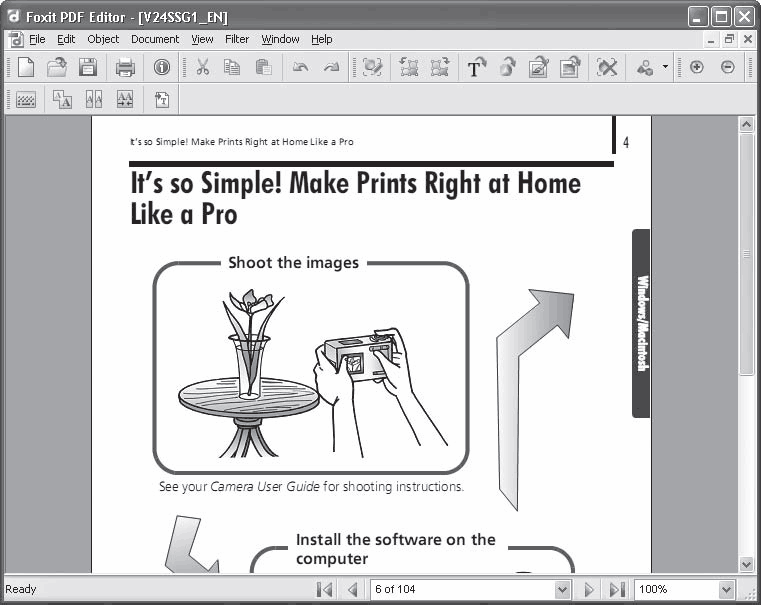761x605 pixels.
Task: Undo the last action with the curved arrow
Action: [x=300, y=67]
